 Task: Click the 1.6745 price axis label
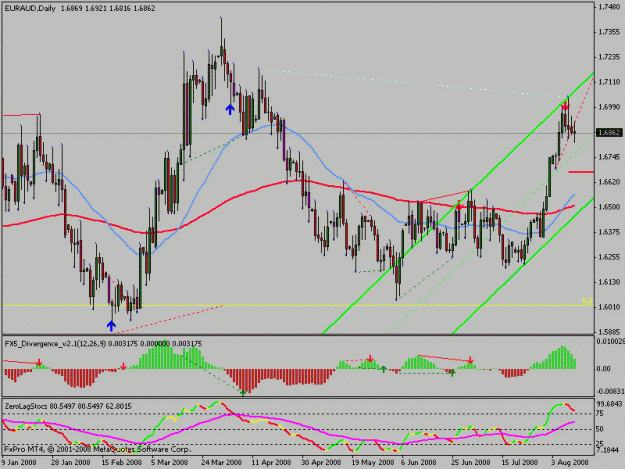tap(609, 157)
